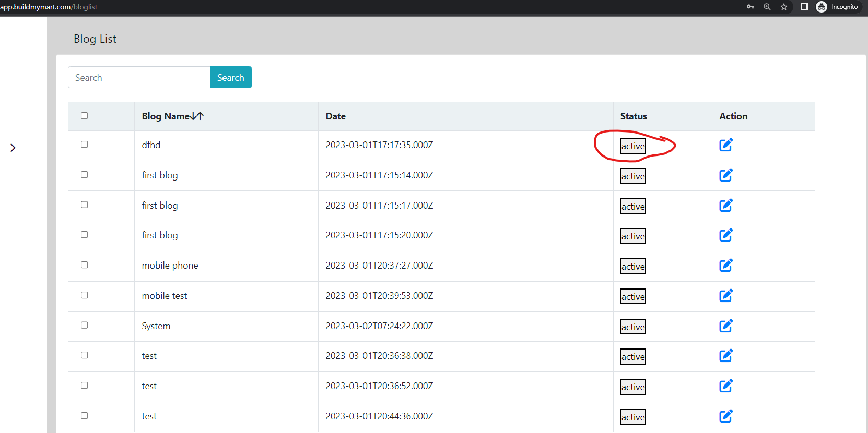Toggle the browser side panel icon

click(805, 7)
